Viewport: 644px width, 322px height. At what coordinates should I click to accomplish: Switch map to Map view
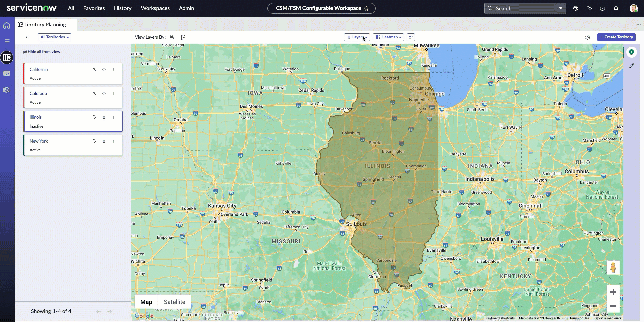tap(146, 302)
